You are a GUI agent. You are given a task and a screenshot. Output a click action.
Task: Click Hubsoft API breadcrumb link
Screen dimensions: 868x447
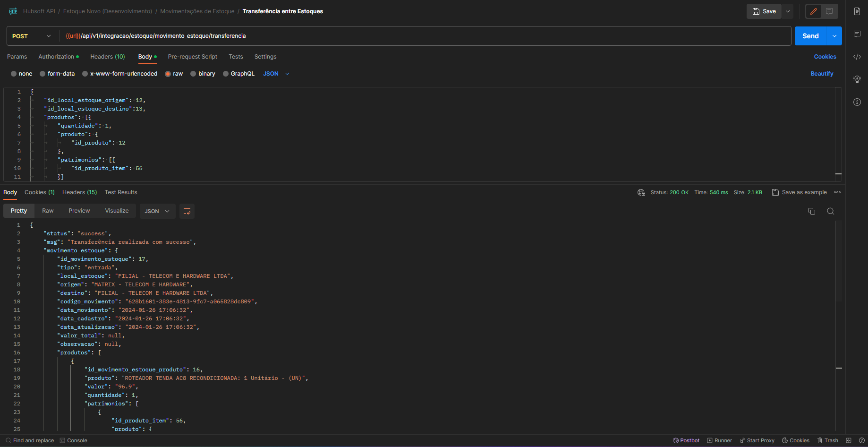(x=39, y=11)
